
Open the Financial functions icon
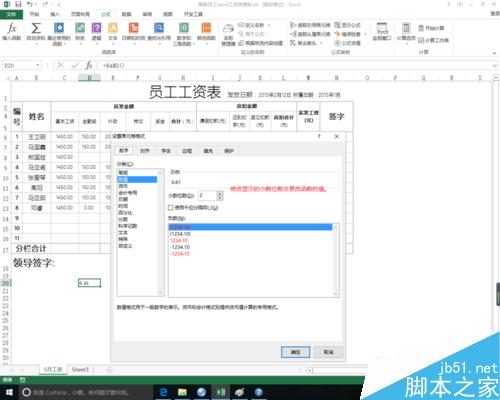[80, 32]
